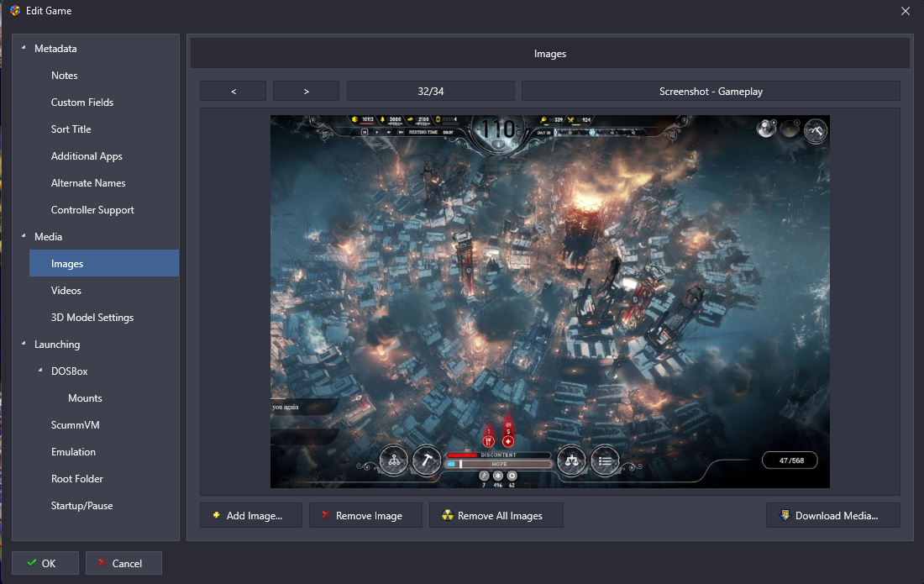924x584 pixels.
Task: Select Root Folder in the sidebar
Action: coord(76,479)
